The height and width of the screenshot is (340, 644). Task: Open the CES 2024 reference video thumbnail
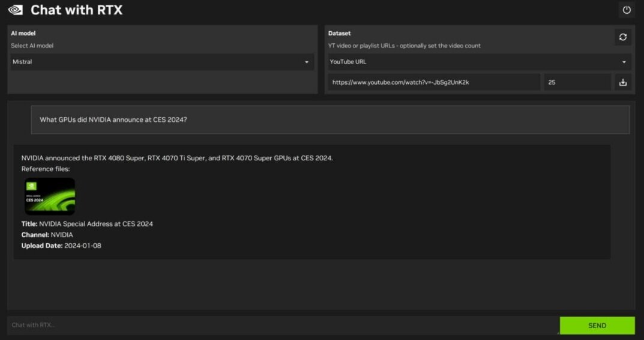pos(50,196)
